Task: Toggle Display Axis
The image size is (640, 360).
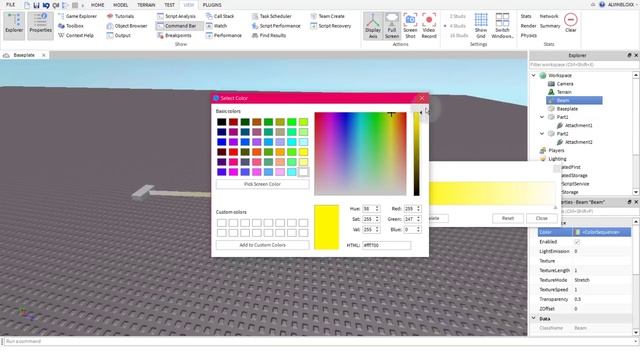Action: (x=373, y=26)
